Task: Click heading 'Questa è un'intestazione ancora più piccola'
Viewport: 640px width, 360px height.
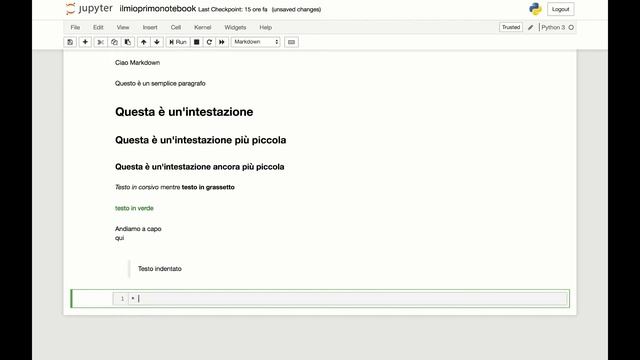Action: pyautogui.click(x=200, y=167)
